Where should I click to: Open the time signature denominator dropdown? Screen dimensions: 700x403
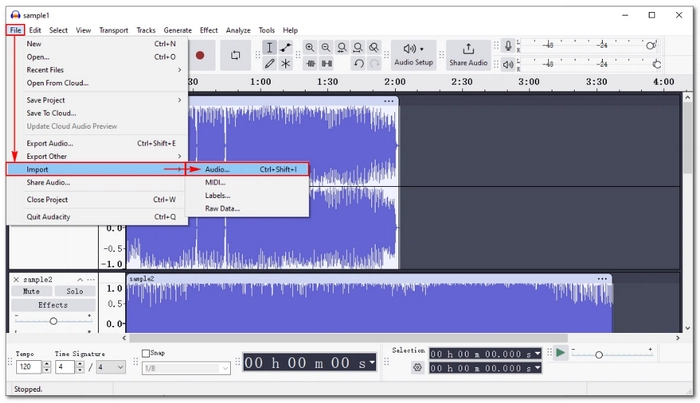pos(111,367)
